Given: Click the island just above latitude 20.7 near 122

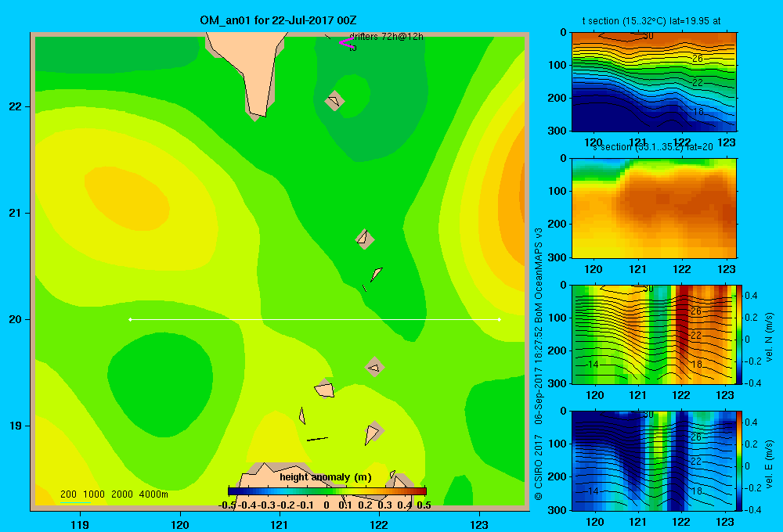Looking at the screenshot, I should (x=365, y=239).
